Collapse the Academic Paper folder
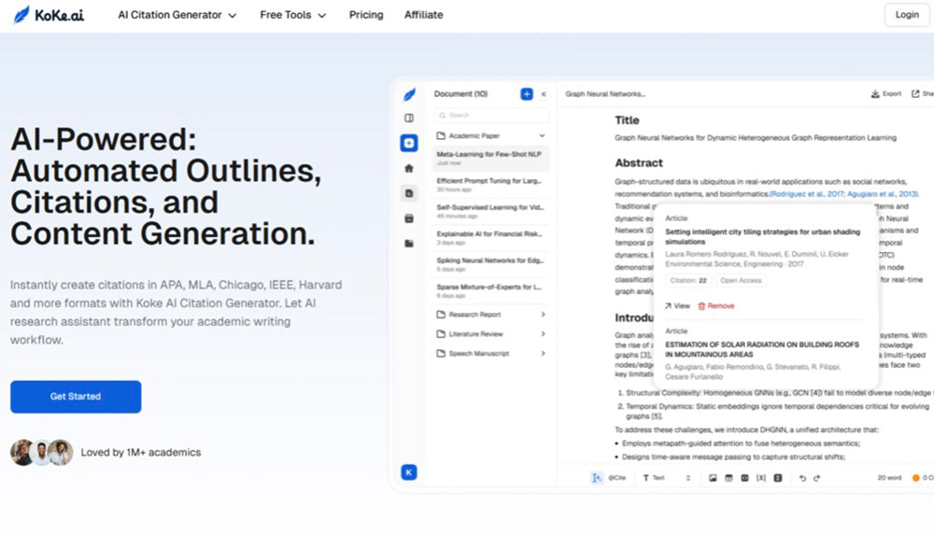 542,135
